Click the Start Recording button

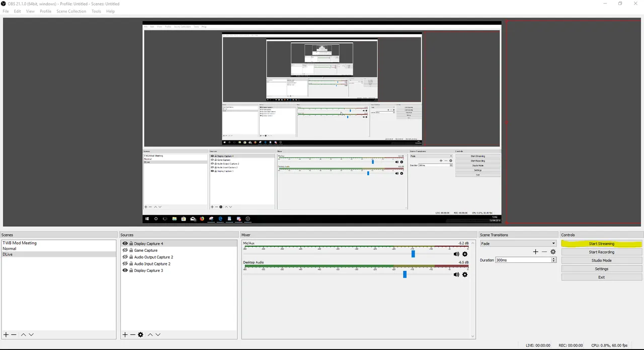602,252
